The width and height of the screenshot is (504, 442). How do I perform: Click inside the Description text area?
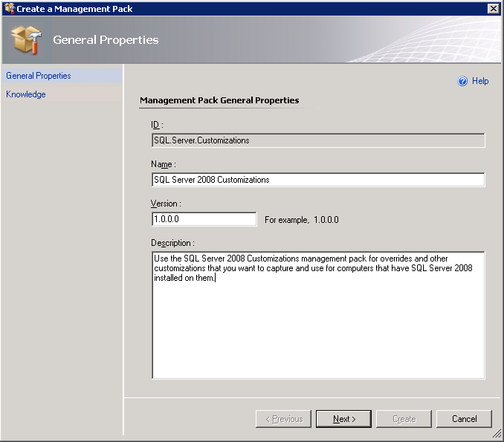[318, 315]
